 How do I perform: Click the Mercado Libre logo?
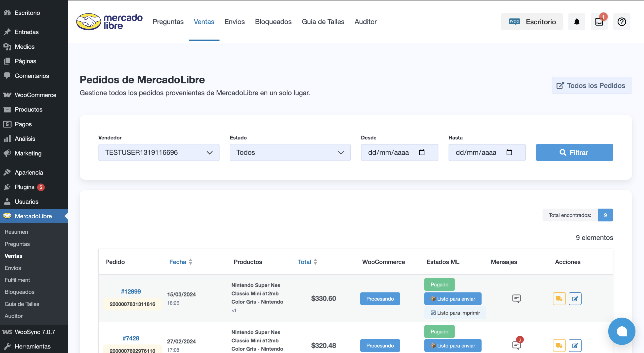109,22
